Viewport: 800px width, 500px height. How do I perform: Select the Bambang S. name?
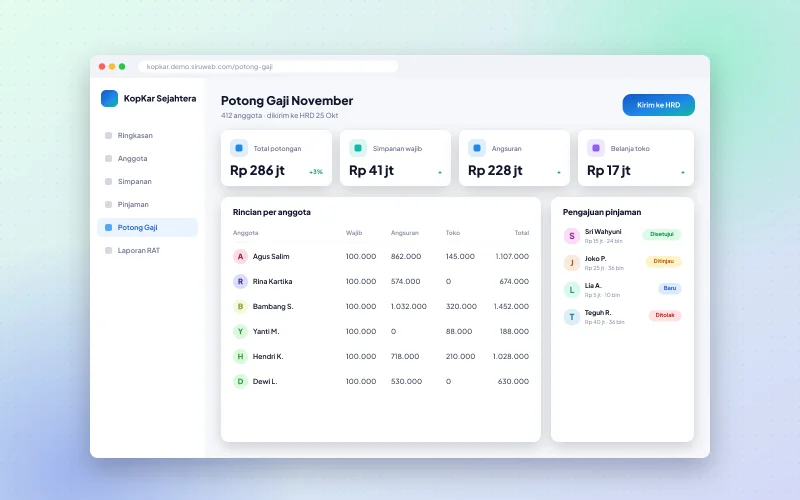273,307
